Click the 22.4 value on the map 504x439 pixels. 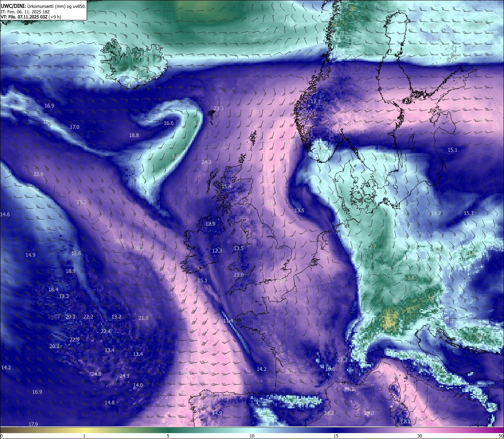pos(106,332)
